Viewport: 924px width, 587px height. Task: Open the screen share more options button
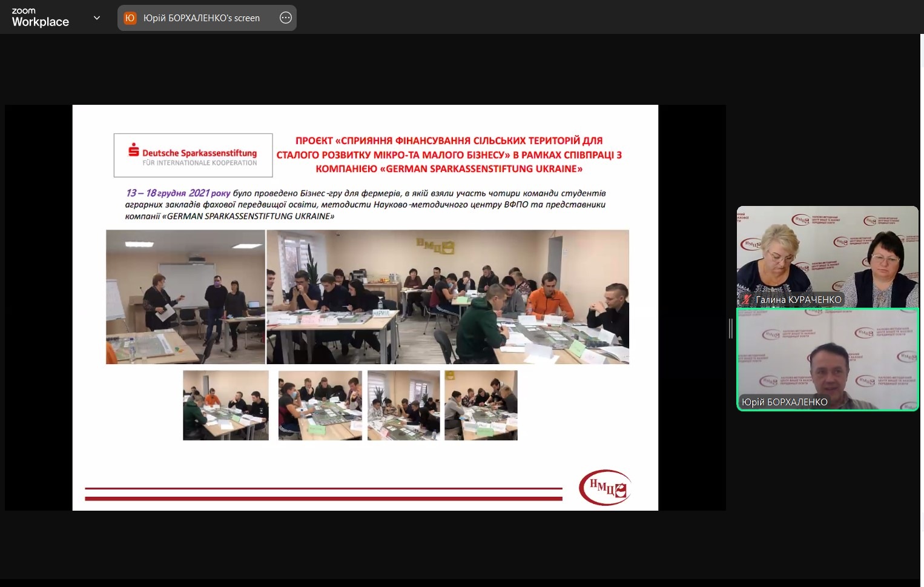pyautogui.click(x=286, y=18)
